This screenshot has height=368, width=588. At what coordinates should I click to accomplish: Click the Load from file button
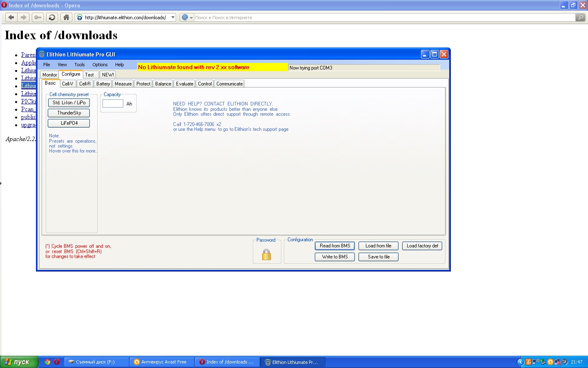[379, 246]
